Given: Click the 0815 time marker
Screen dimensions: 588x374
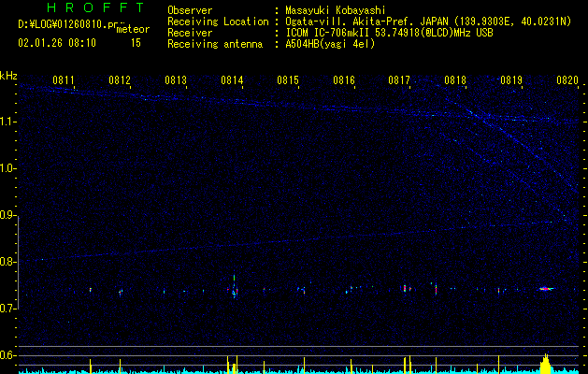Looking at the screenshot, I should click(x=288, y=79).
